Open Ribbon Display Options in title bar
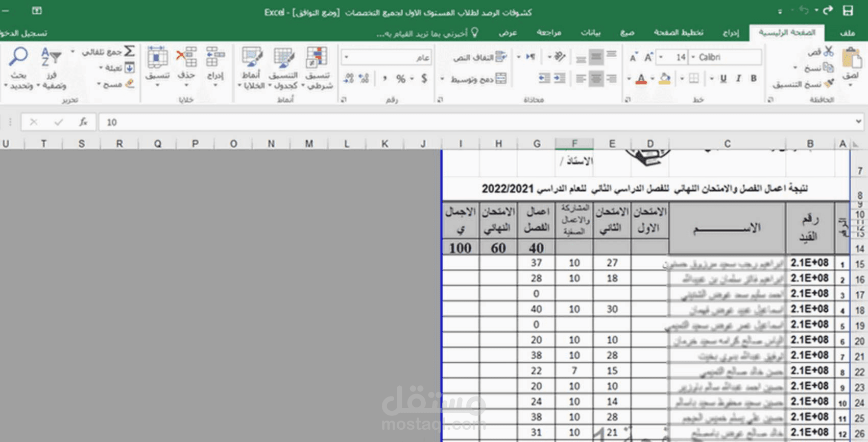868x442 pixels. [37, 11]
